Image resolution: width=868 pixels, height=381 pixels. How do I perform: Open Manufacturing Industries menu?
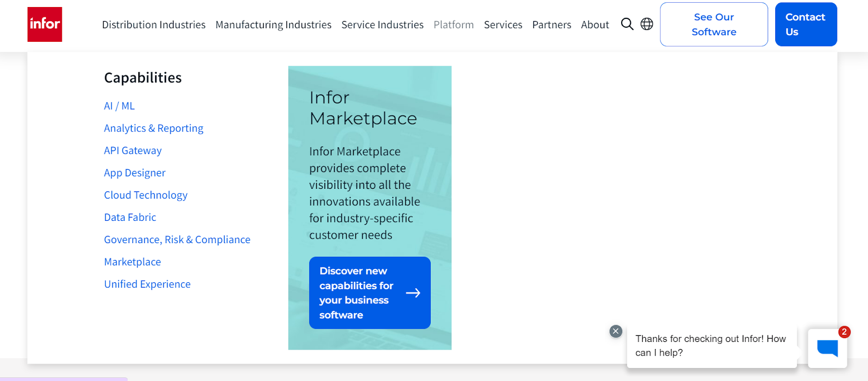[x=273, y=24]
